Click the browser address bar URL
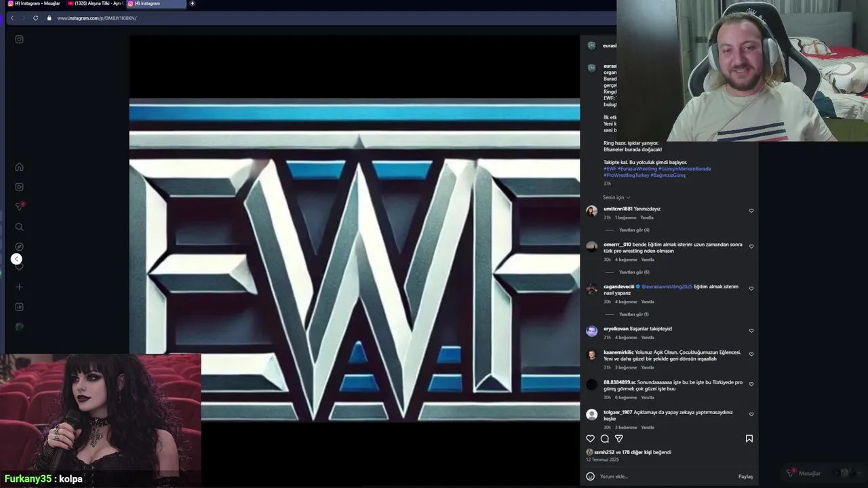The image size is (868, 488). tap(97, 18)
